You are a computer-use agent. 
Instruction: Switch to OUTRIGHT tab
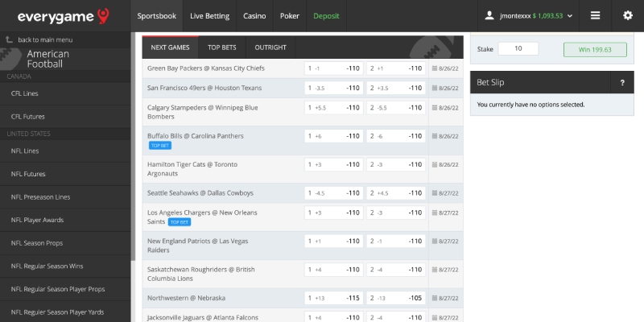coord(270,47)
